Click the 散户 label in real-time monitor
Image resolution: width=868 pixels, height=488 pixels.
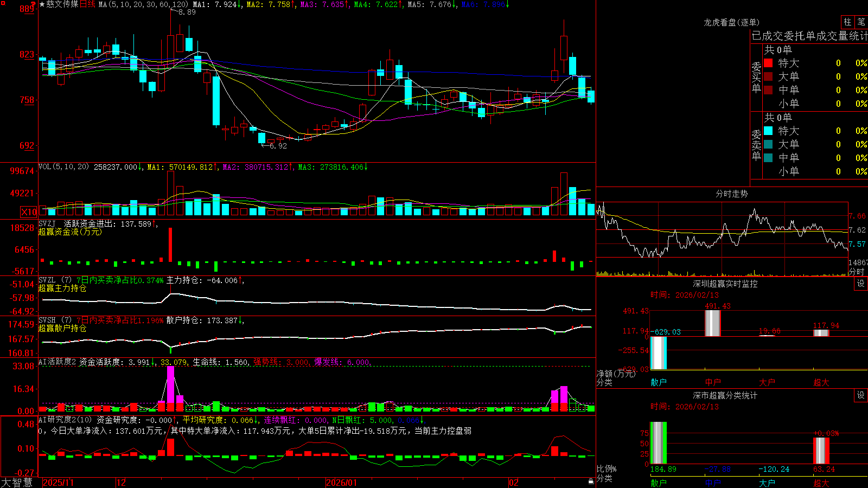[x=659, y=382]
